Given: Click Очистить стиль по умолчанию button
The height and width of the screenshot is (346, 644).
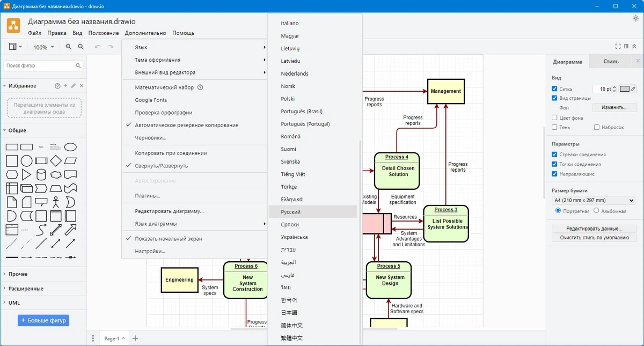Looking at the screenshot, I should click(x=594, y=238).
